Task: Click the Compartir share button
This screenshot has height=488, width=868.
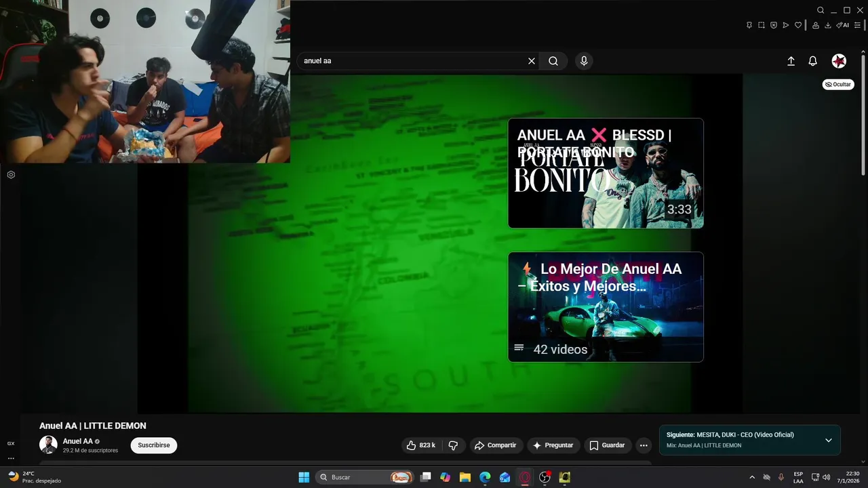Action: [x=495, y=445]
